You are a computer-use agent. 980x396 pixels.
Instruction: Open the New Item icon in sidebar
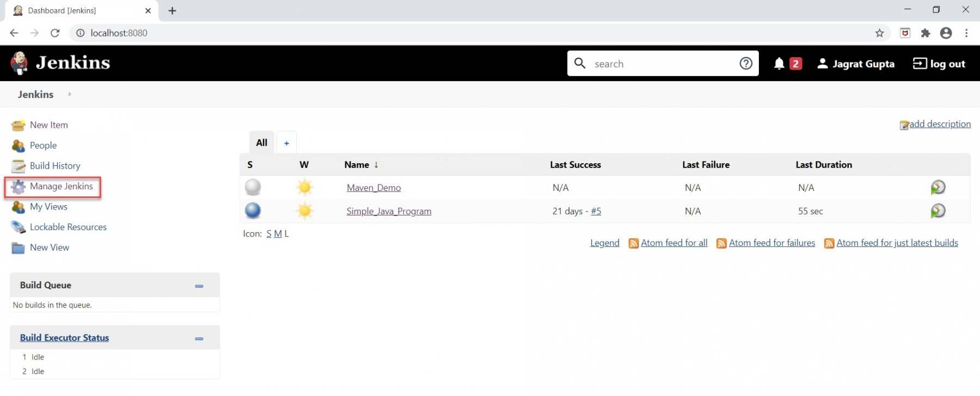(x=18, y=126)
